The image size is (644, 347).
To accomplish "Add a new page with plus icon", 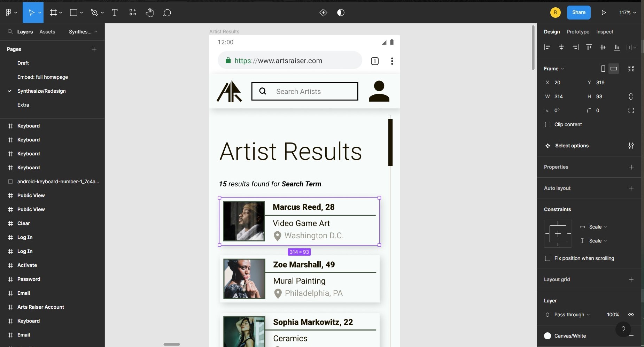I will [x=94, y=49].
